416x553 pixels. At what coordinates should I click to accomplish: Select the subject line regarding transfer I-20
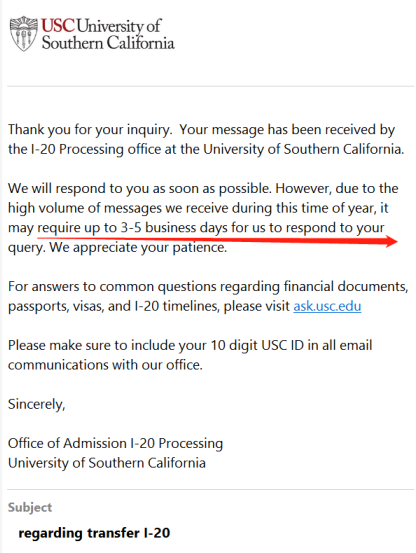pos(94,533)
